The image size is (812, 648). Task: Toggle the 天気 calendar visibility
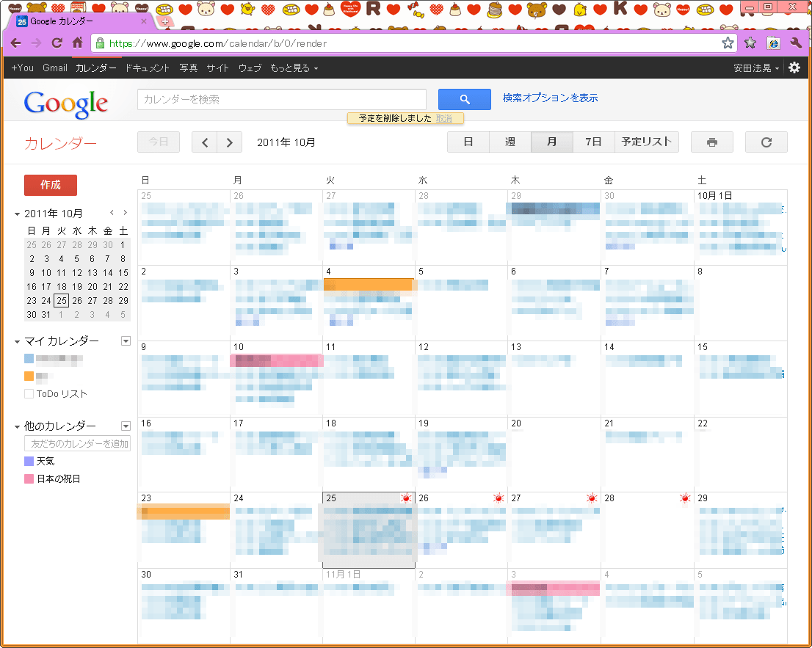point(29,462)
